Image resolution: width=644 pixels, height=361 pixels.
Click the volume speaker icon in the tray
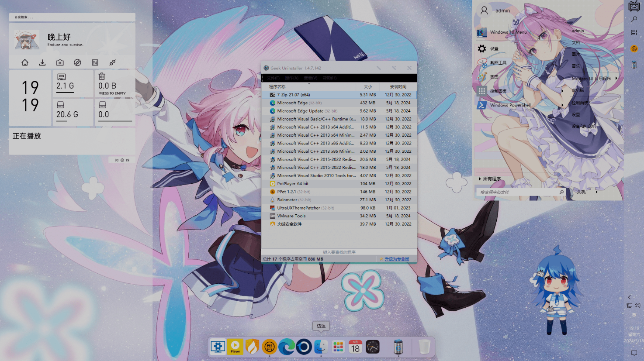click(637, 306)
